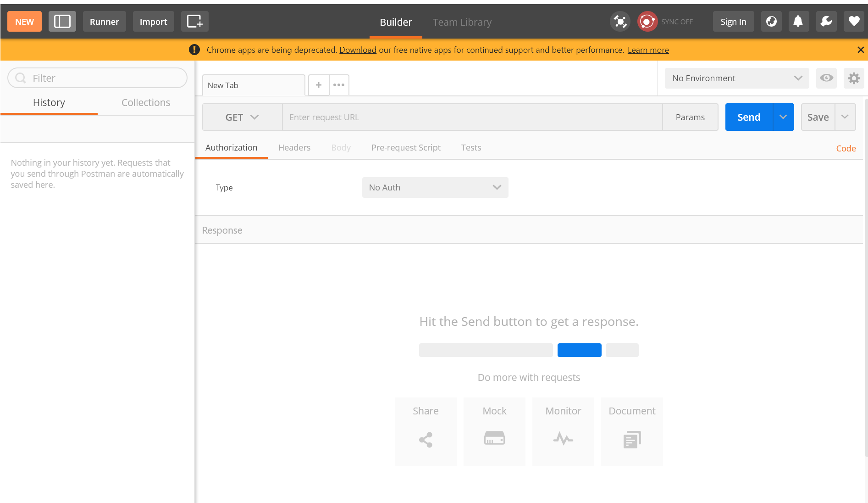Image resolution: width=868 pixels, height=503 pixels.
Task: Click the heart icon
Action: pos(854,22)
